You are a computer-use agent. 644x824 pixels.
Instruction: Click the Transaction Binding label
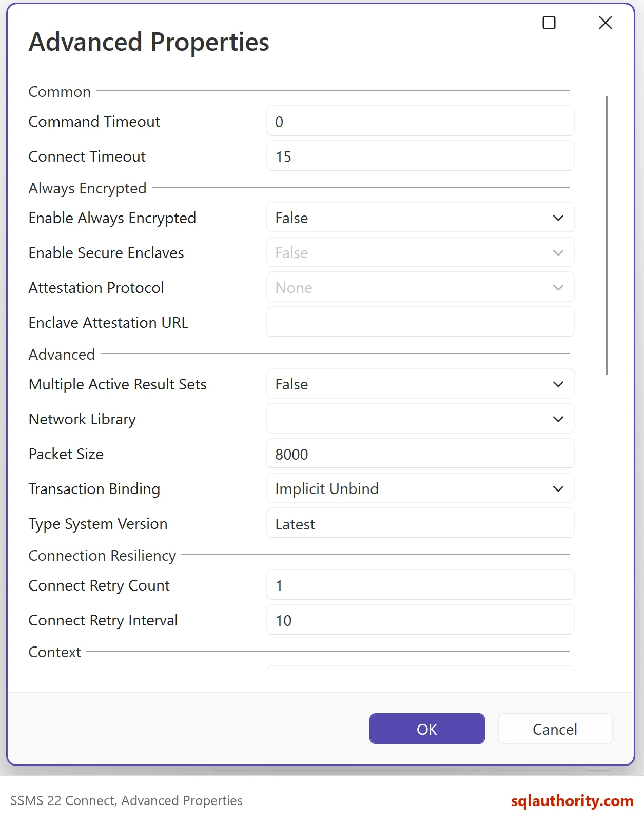point(94,489)
